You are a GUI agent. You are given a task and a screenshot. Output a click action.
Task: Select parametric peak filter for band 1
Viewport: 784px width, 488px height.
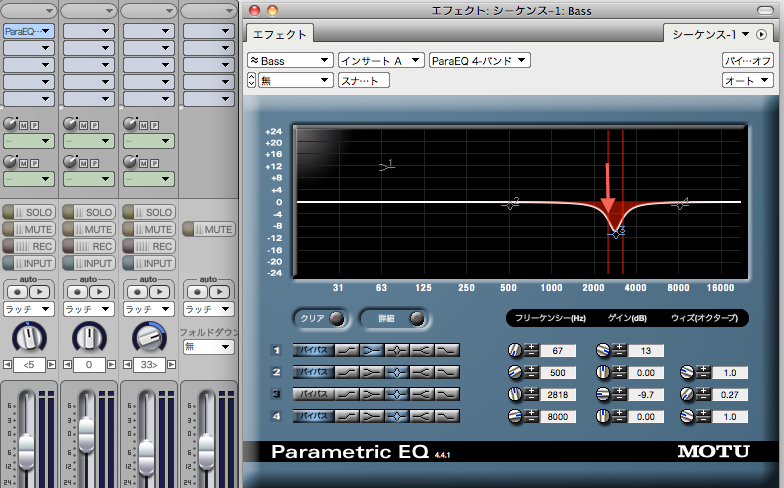[397, 350]
